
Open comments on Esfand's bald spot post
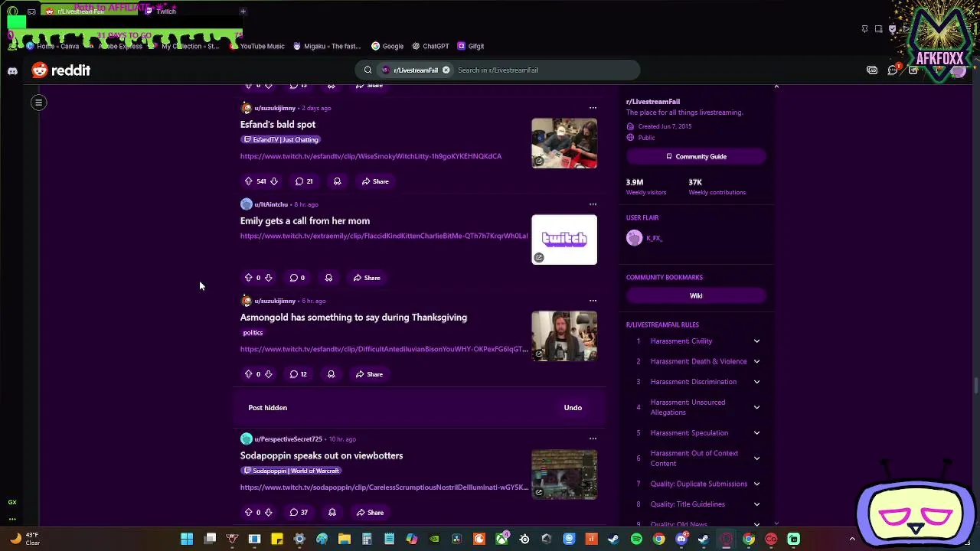click(304, 181)
